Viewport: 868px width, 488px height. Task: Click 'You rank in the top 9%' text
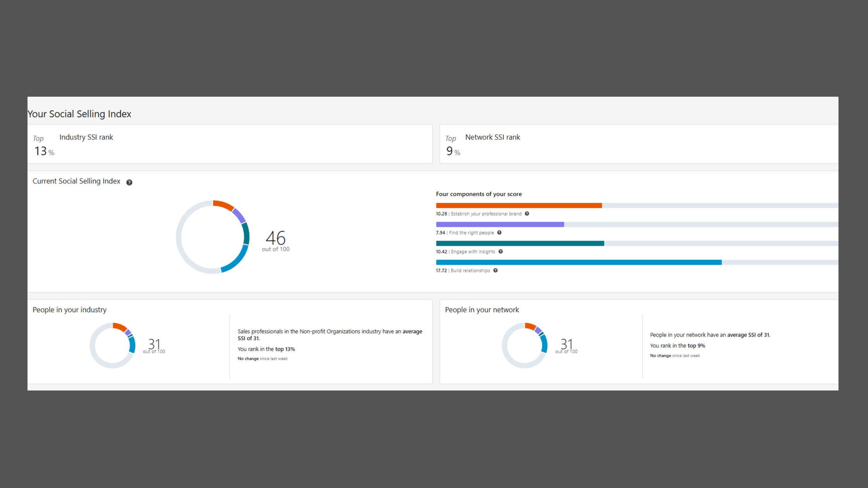pos(677,345)
